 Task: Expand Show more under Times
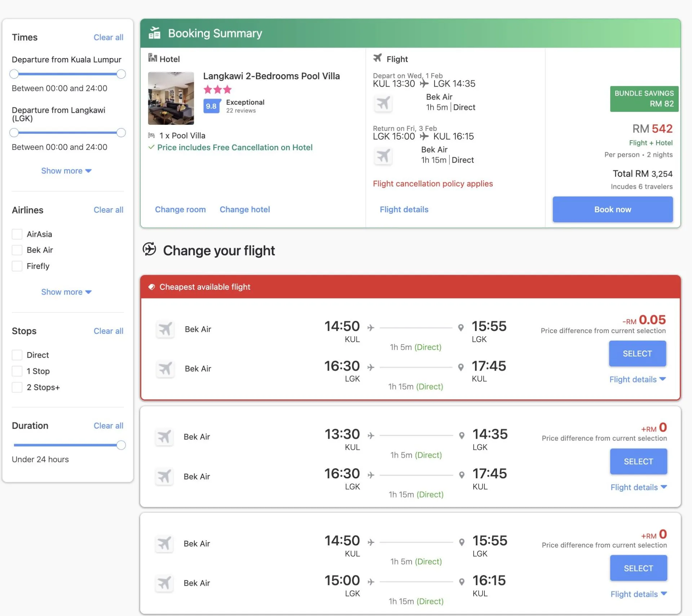coord(66,171)
